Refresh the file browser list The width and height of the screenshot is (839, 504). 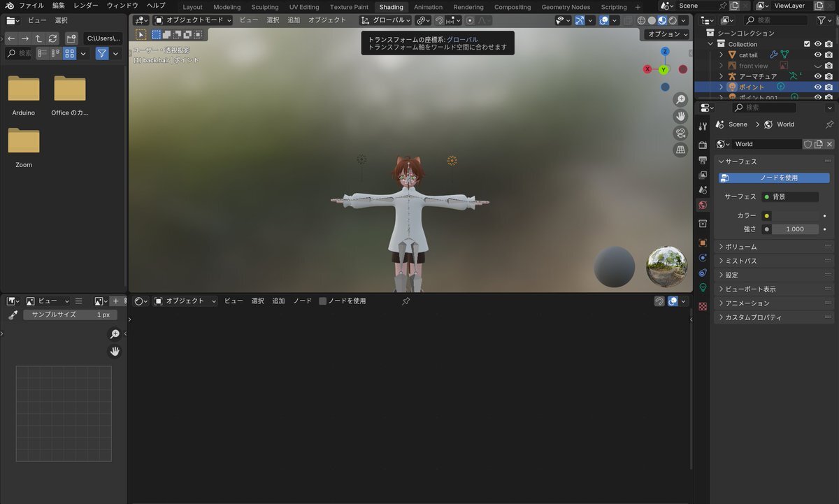point(52,38)
